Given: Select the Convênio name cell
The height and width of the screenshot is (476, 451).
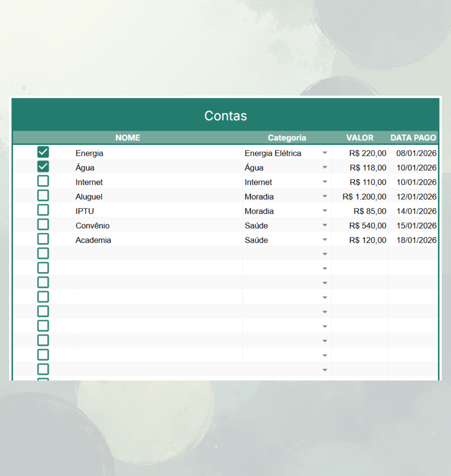Looking at the screenshot, I should [93, 226].
